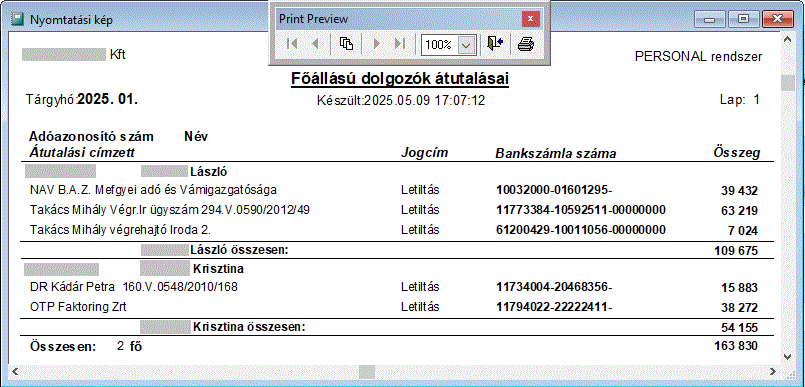This screenshot has width=805, height=387.
Task: Go to last page in Print Preview
Action: pyautogui.click(x=400, y=44)
